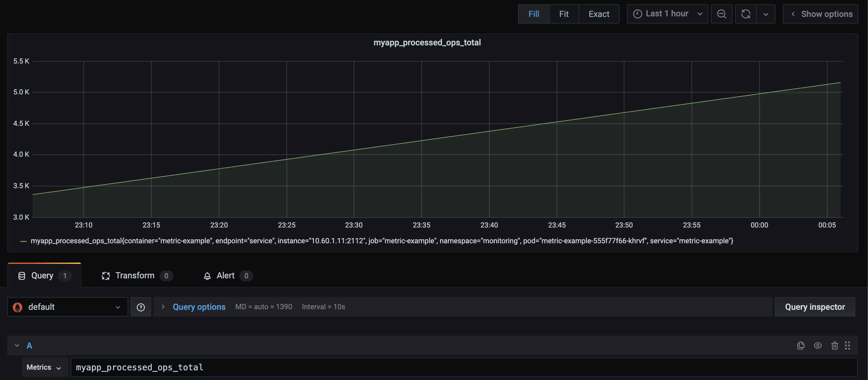This screenshot has height=380, width=868.
Task: Delete query A with trash icon
Action: point(834,346)
